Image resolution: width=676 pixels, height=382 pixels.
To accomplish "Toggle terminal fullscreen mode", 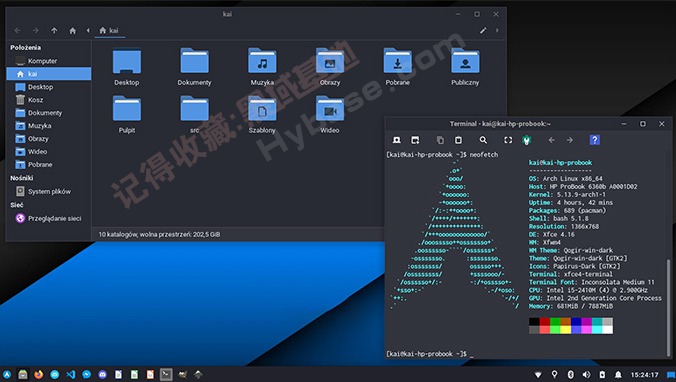I will click(508, 140).
